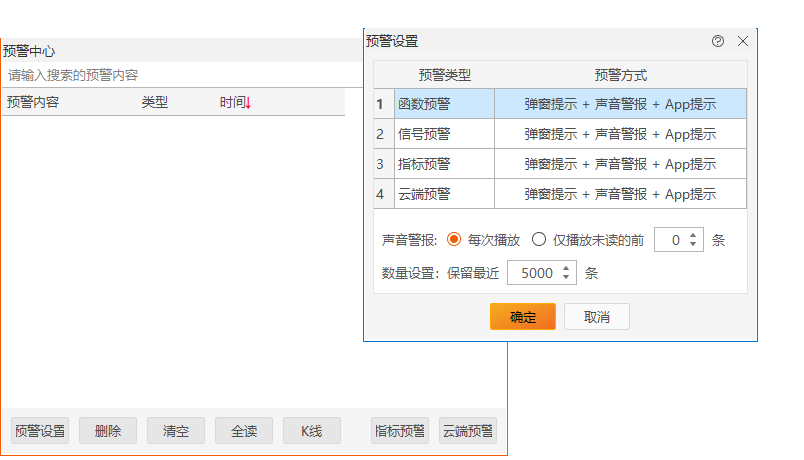
Task: Click the 确定 button
Action: point(522,317)
